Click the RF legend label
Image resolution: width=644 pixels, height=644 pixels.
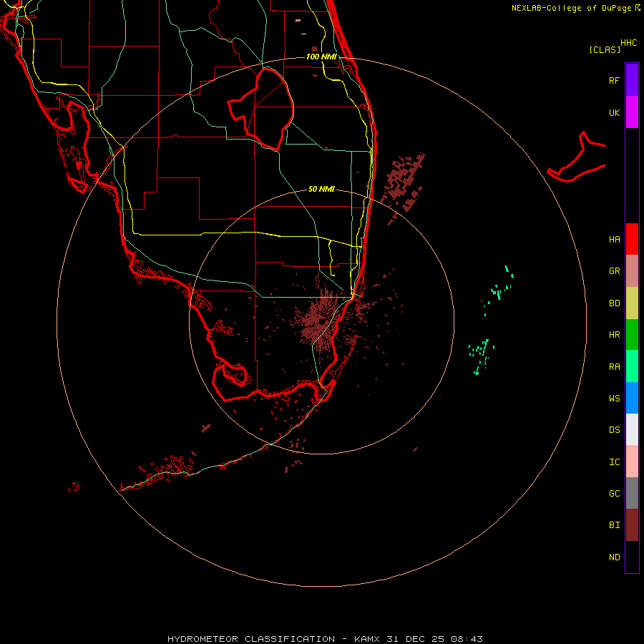pos(614,80)
